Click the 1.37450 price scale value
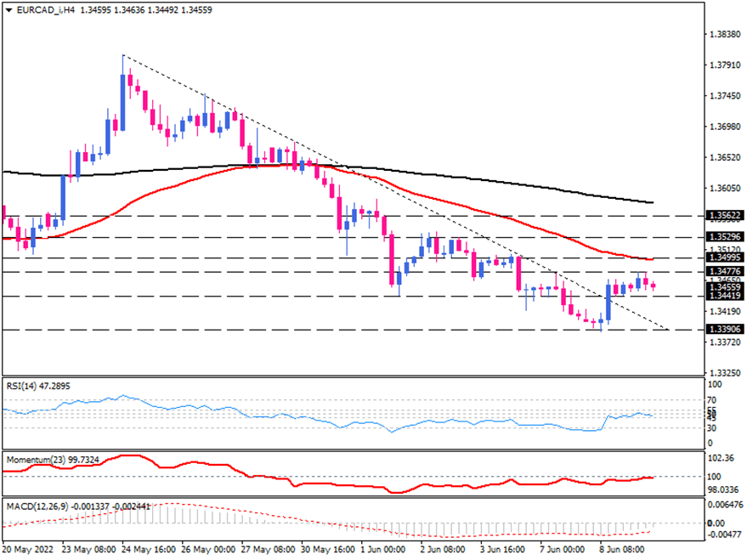The width and height of the screenshot is (747, 560). tap(725, 96)
